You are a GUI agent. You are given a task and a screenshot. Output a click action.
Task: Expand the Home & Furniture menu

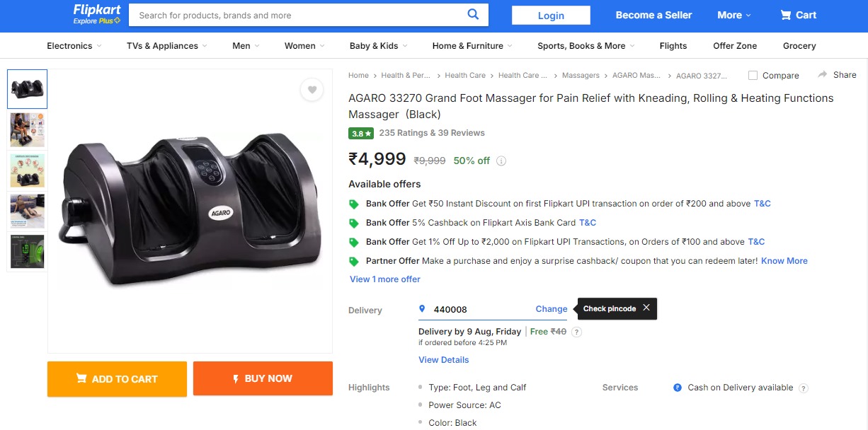click(472, 46)
